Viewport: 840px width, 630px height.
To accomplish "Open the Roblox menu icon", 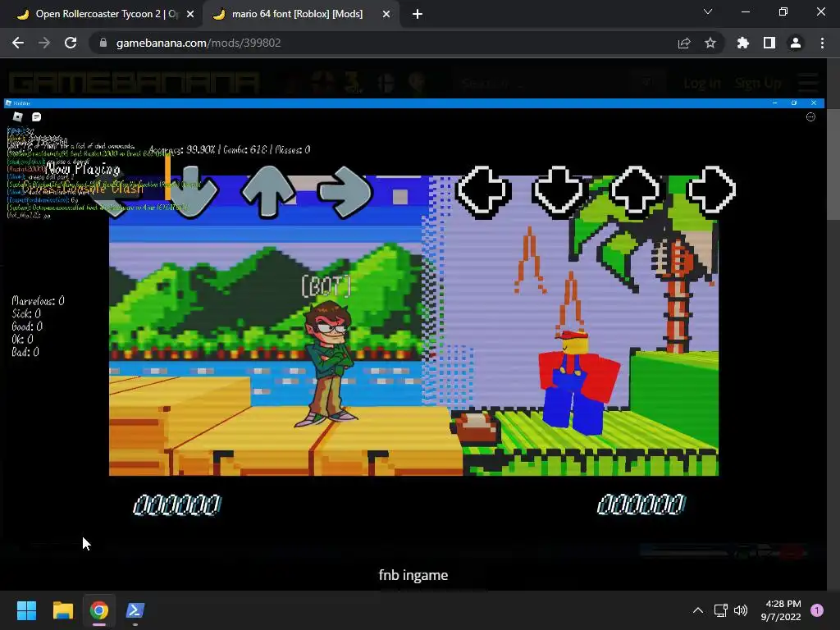I will pos(18,116).
